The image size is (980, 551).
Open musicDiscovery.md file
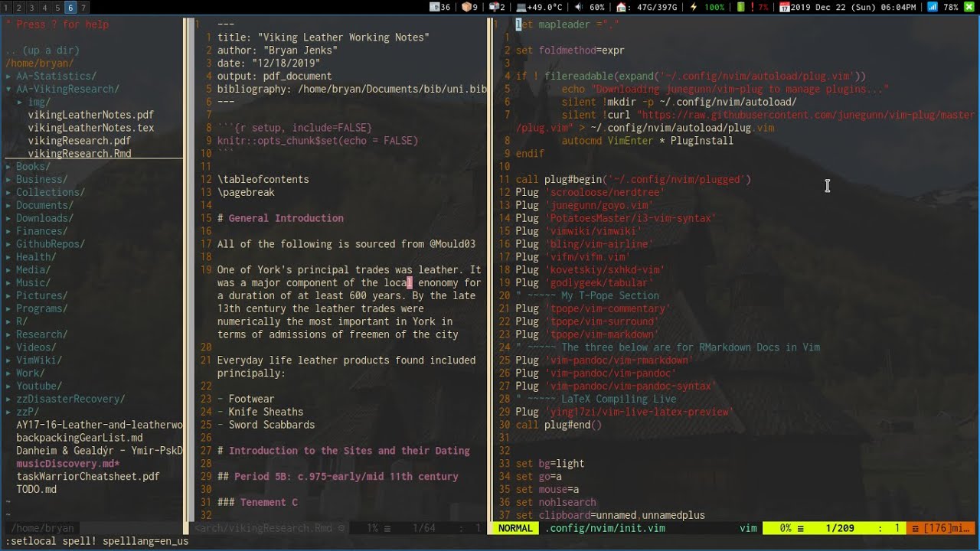pos(68,465)
